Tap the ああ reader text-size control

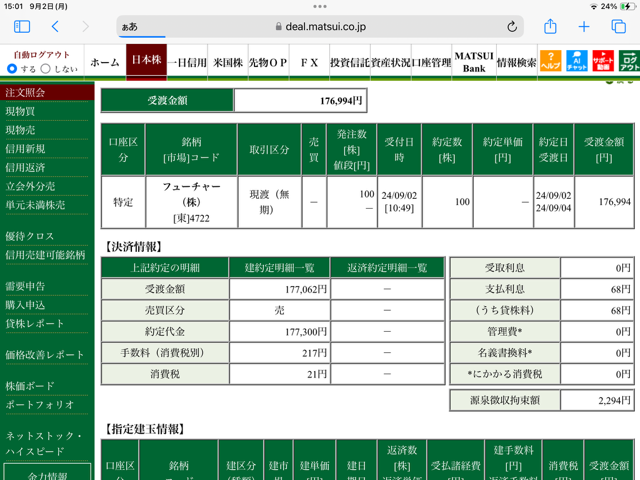pos(130,27)
